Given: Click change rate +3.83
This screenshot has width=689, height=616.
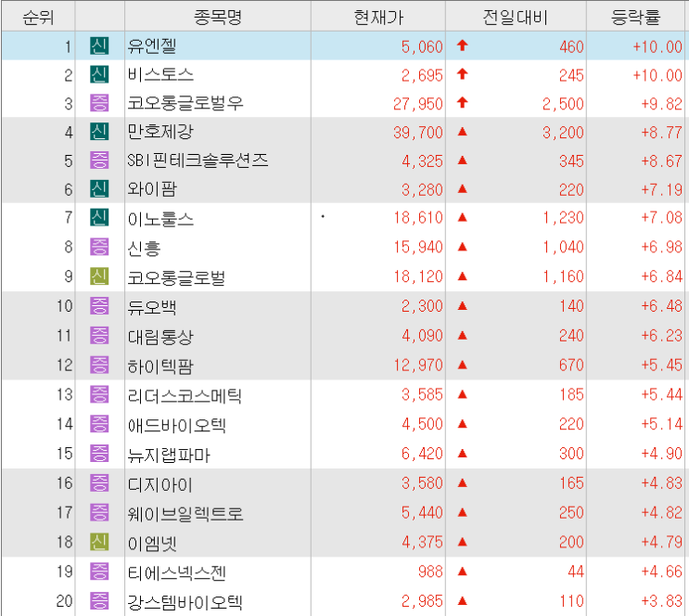Looking at the screenshot, I should (x=662, y=601).
